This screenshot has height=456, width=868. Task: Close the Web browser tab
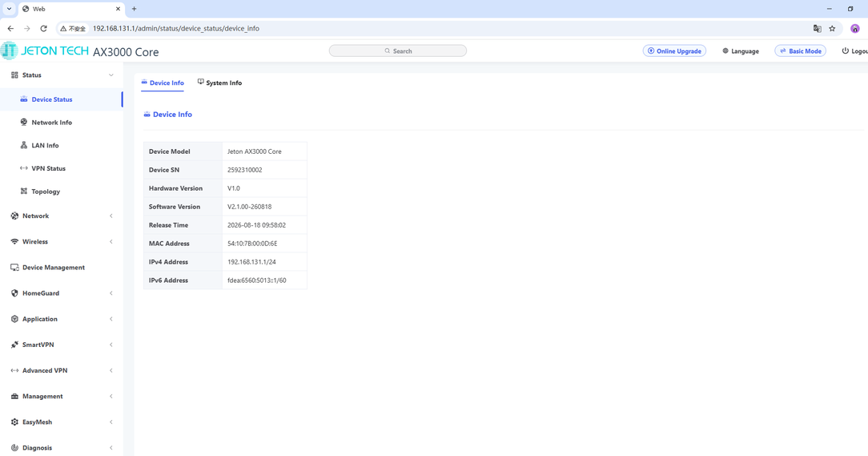point(118,9)
